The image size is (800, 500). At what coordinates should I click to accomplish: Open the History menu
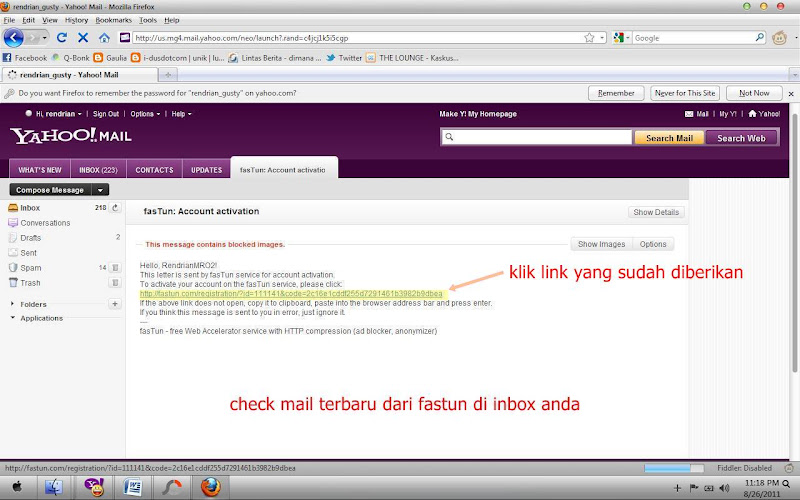click(x=77, y=20)
